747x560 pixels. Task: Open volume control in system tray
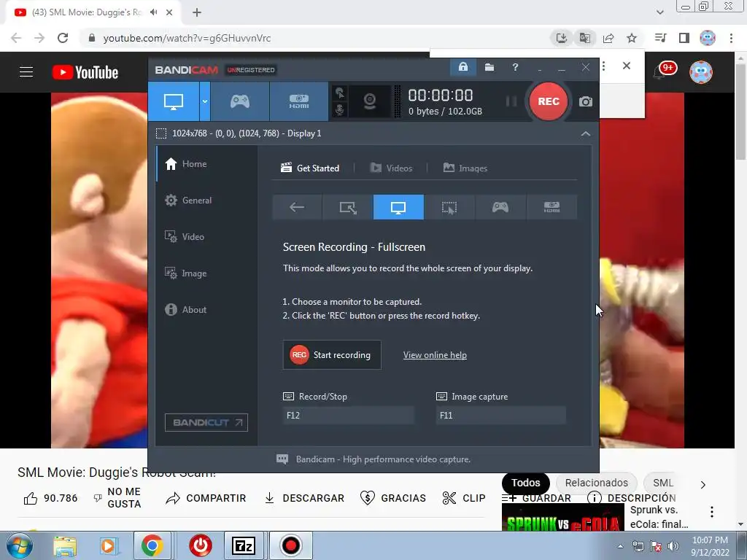(673, 546)
